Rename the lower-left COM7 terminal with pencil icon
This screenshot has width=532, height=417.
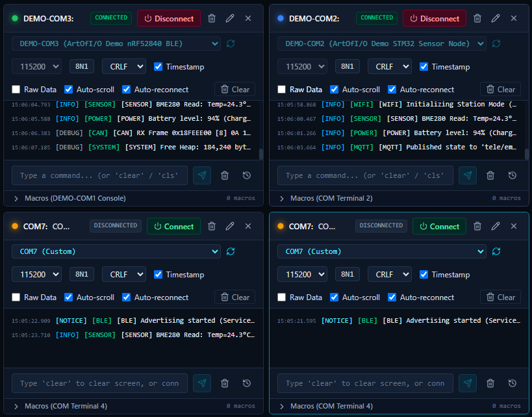tap(230, 226)
